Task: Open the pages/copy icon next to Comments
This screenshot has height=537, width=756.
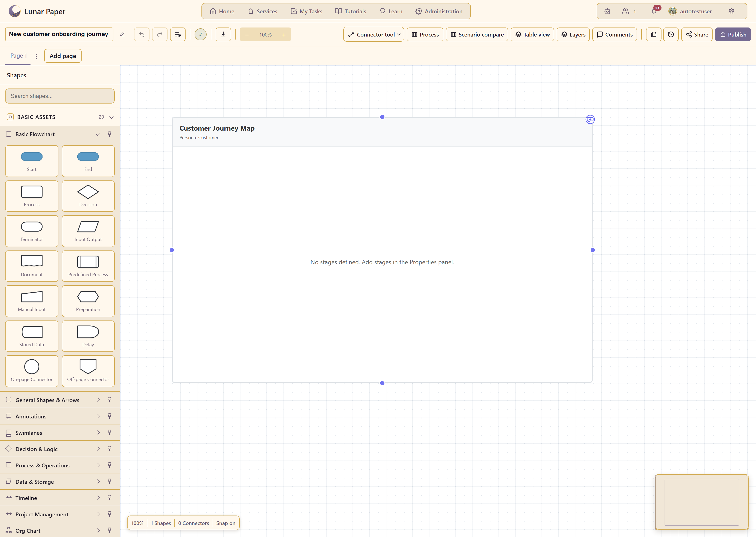Action: [x=654, y=34]
